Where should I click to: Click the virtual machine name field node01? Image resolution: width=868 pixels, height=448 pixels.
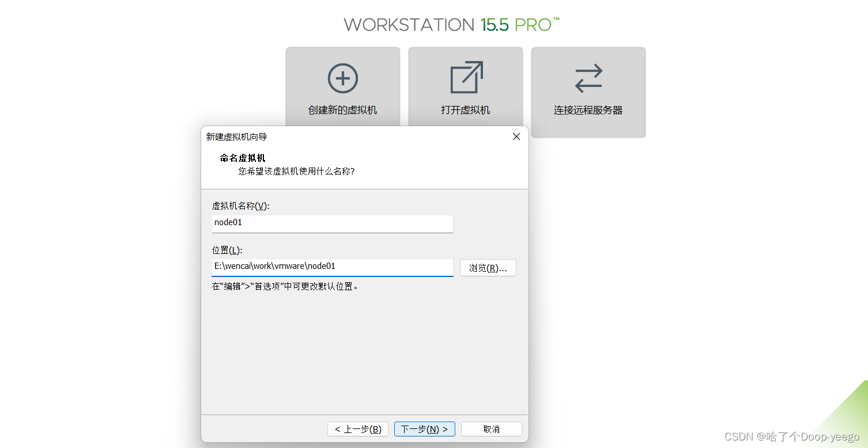point(332,223)
